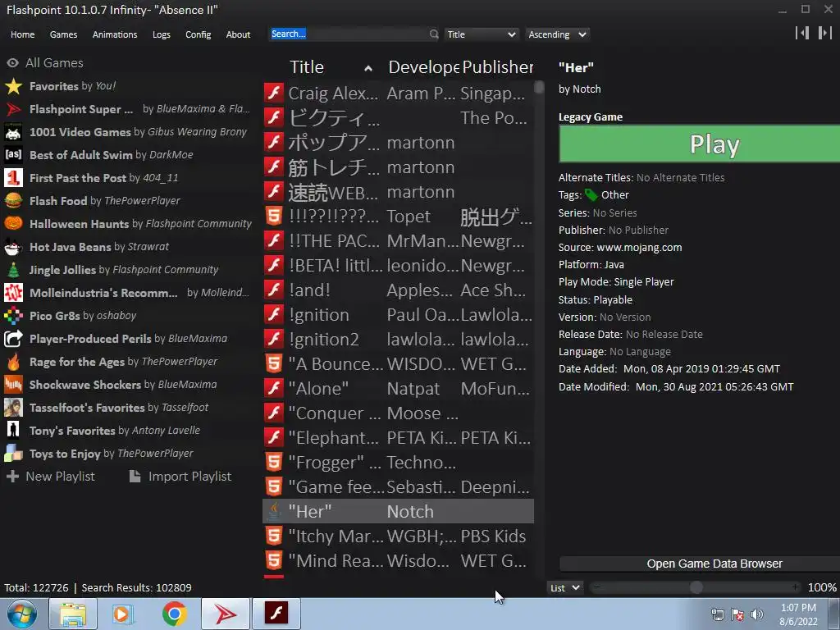Click the Flashpoint launcher taskbar icon
The height and width of the screenshot is (630, 840).
[x=226, y=614]
